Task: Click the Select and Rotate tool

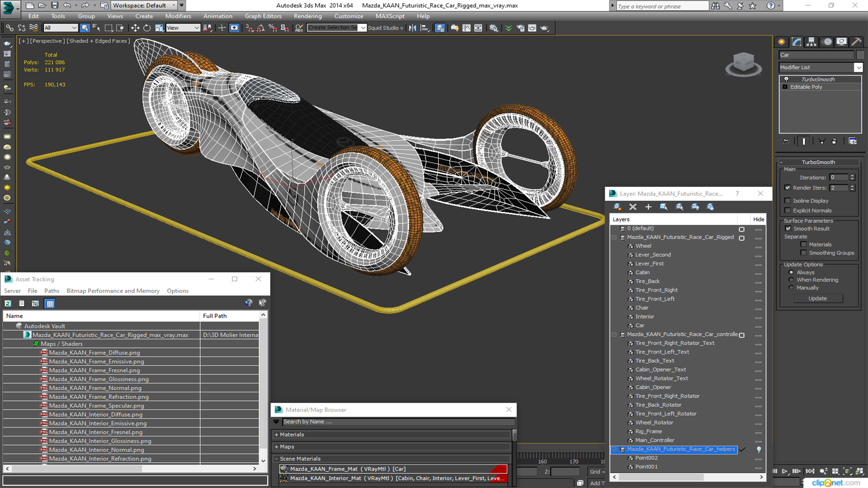Action: click(x=147, y=28)
